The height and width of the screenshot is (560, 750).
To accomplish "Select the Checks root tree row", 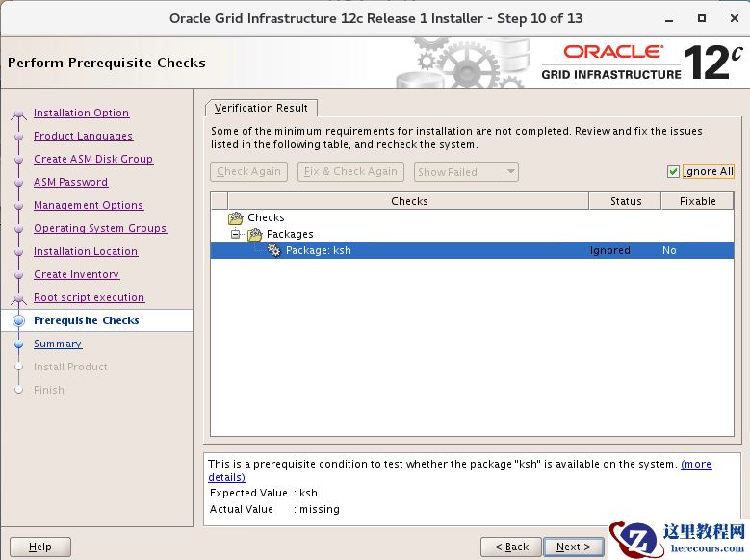I will coord(472,217).
